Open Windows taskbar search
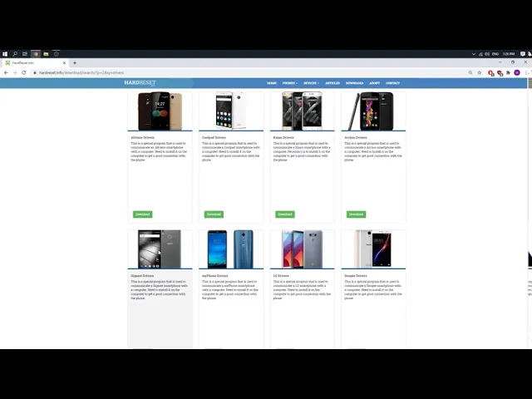532x399 pixels. 15,54
